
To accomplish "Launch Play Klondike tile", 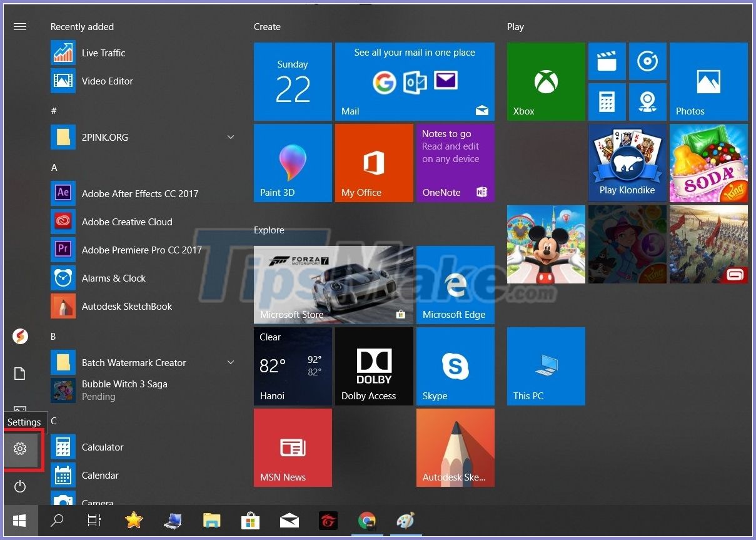I will pyautogui.click(x=627, y=163).
